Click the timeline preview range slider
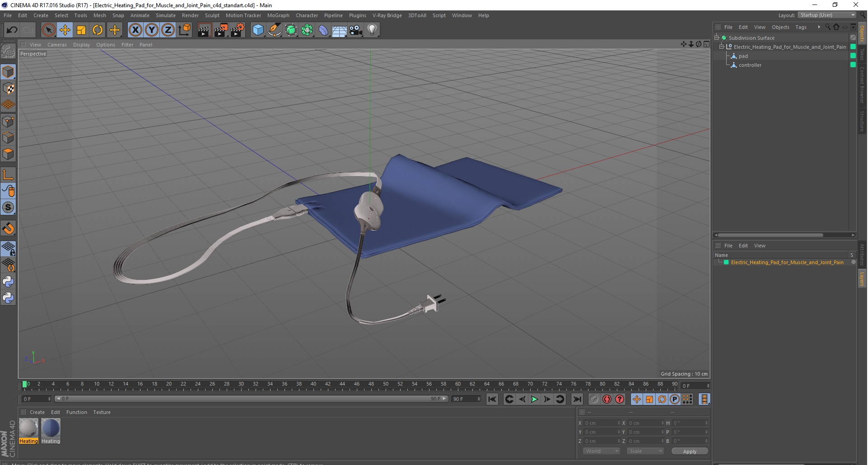This screenshot has height=465, width=868. point(251,399)
